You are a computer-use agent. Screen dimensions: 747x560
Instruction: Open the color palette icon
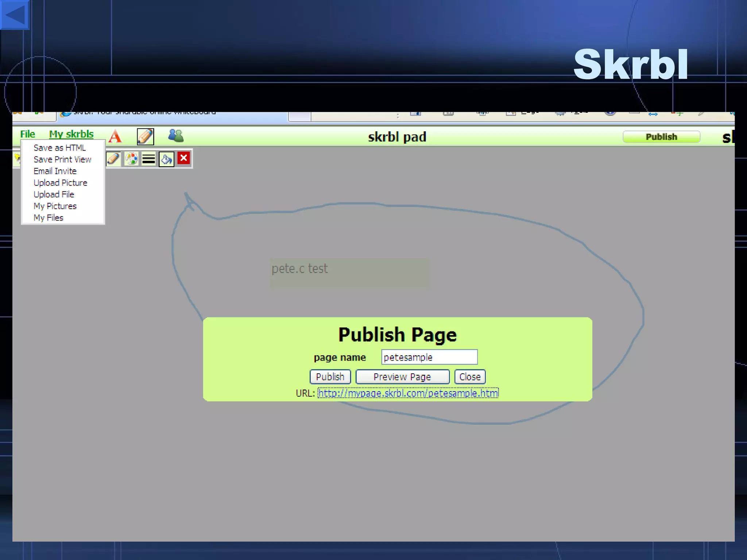click(x=131, y=159)
